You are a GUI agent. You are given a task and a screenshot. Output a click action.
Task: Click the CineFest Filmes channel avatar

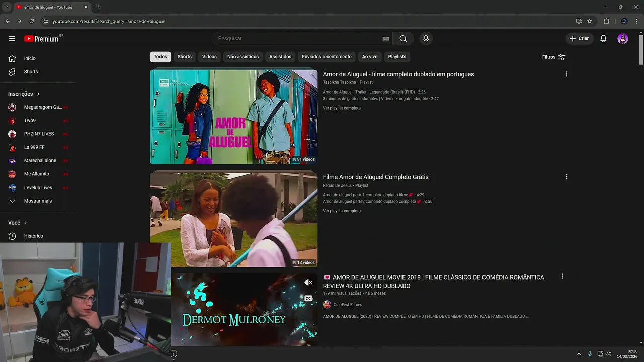click(x=327, y=305)
